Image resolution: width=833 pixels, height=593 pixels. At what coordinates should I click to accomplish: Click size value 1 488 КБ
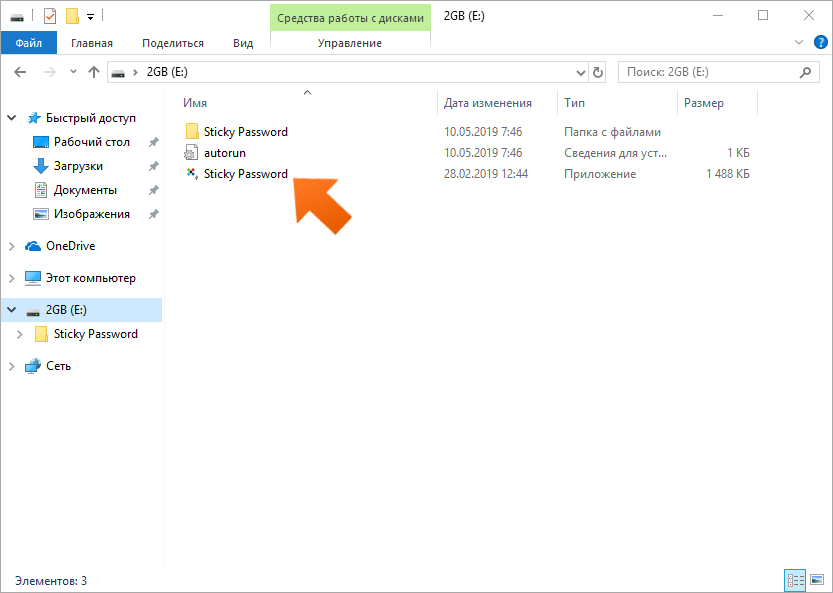(x=727, y=174)
